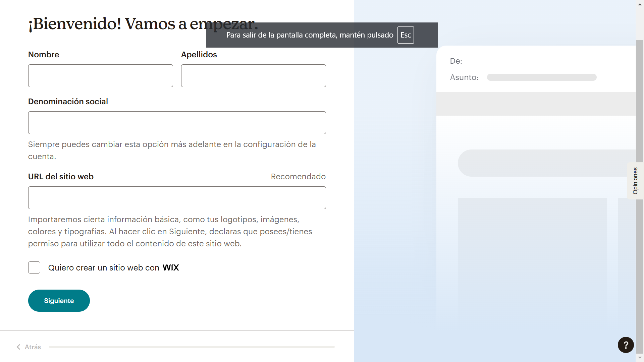Go back with the Atrás chevron icon
Image resolution: width=644 pixels, height=362 pixels.
[18, 347]
